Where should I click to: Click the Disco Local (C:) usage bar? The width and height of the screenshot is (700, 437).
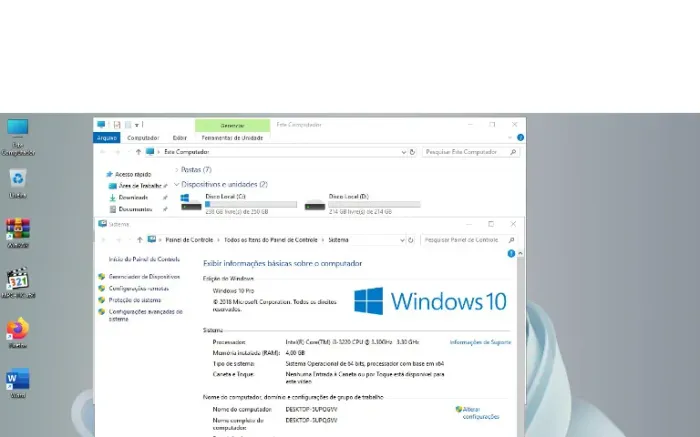pyautogui.click(x=251, y=204)
